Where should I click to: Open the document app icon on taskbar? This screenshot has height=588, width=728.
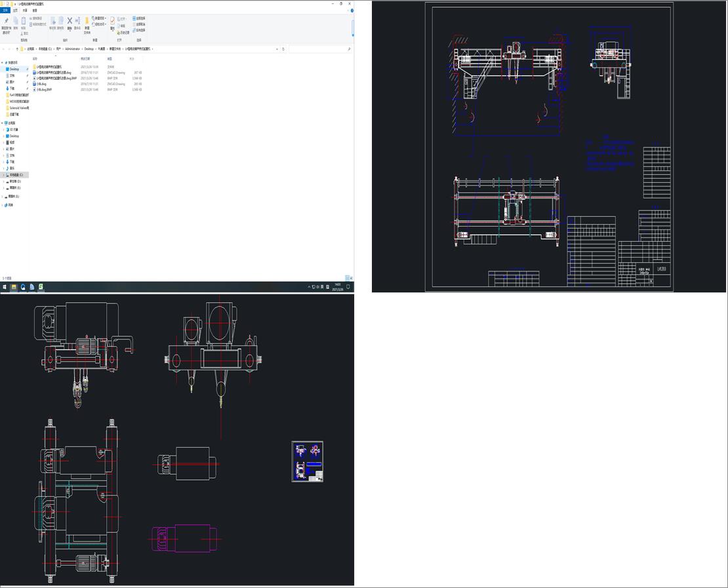click(x=31, y=287)
